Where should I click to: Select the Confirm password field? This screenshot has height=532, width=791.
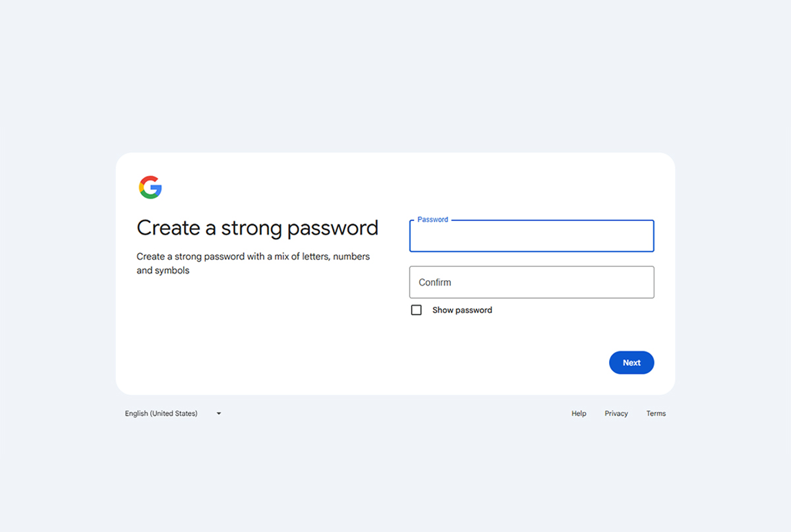click(531, 282)
